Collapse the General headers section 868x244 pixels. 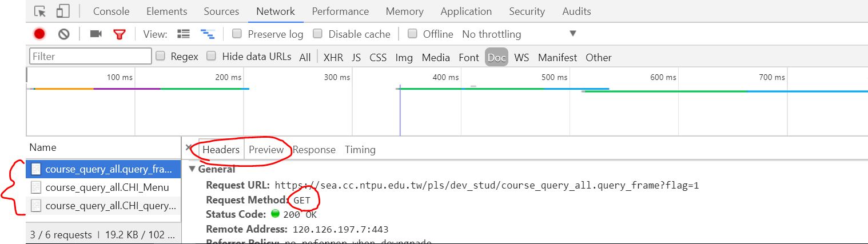click(193, 169)
